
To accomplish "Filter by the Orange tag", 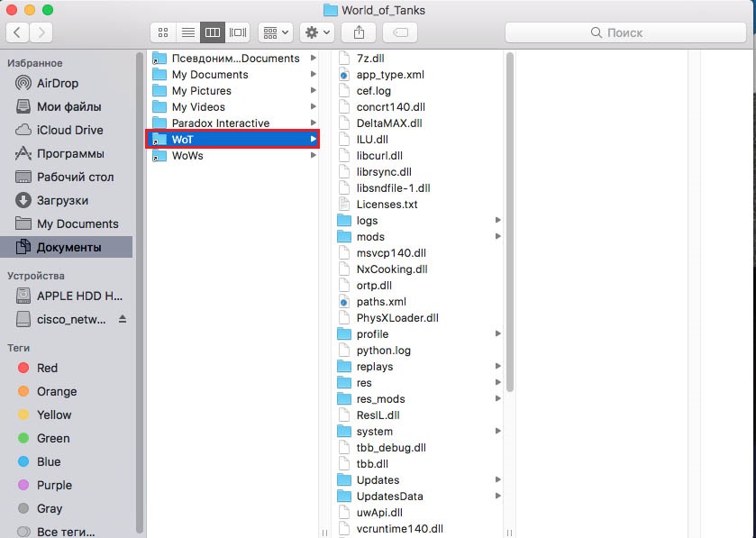I will (67, 391).
